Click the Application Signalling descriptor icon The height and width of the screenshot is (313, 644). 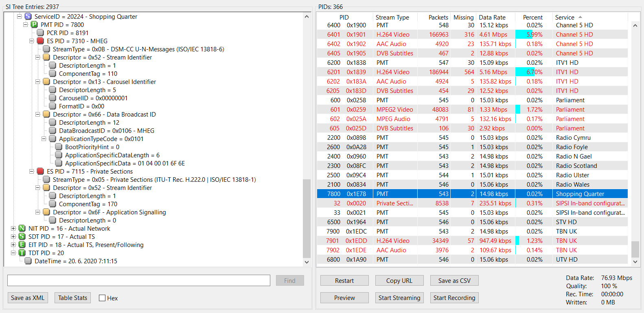point(46,212)
